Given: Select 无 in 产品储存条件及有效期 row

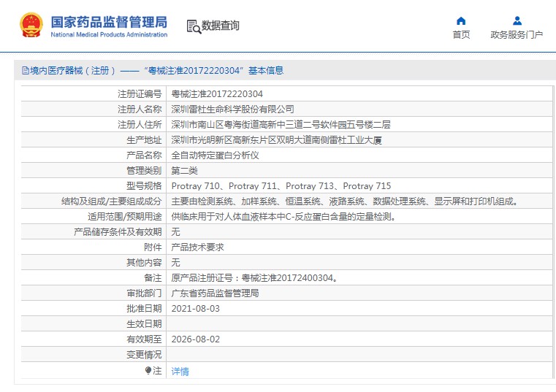Looking at the screenshot, I should tap(175, 232).
